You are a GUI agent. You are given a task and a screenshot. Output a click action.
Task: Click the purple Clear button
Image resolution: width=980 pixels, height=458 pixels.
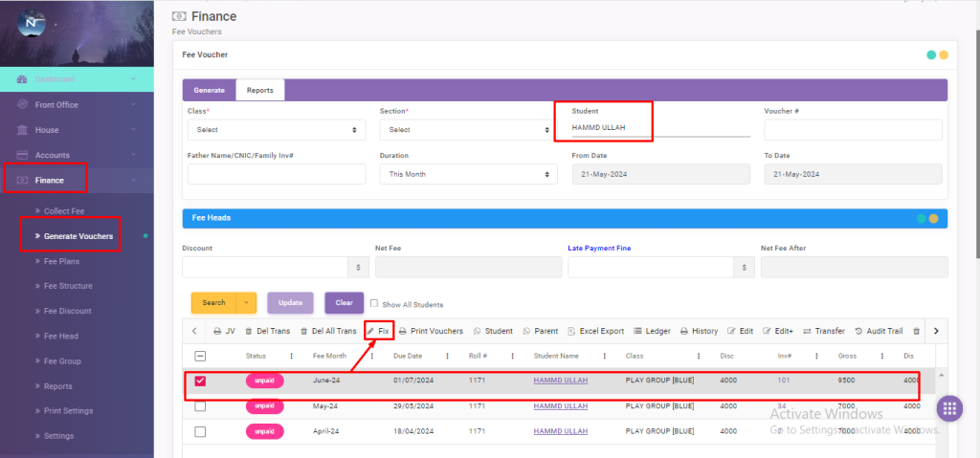tap(344, 303)
